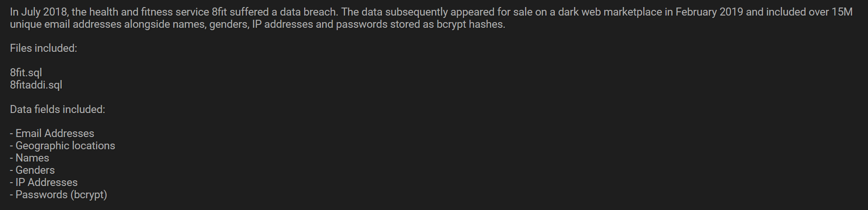Image resolution: width=868 pixels, height=210 pixels.
Task: Click the "Files included:" heading
Action: coord(43,48)
